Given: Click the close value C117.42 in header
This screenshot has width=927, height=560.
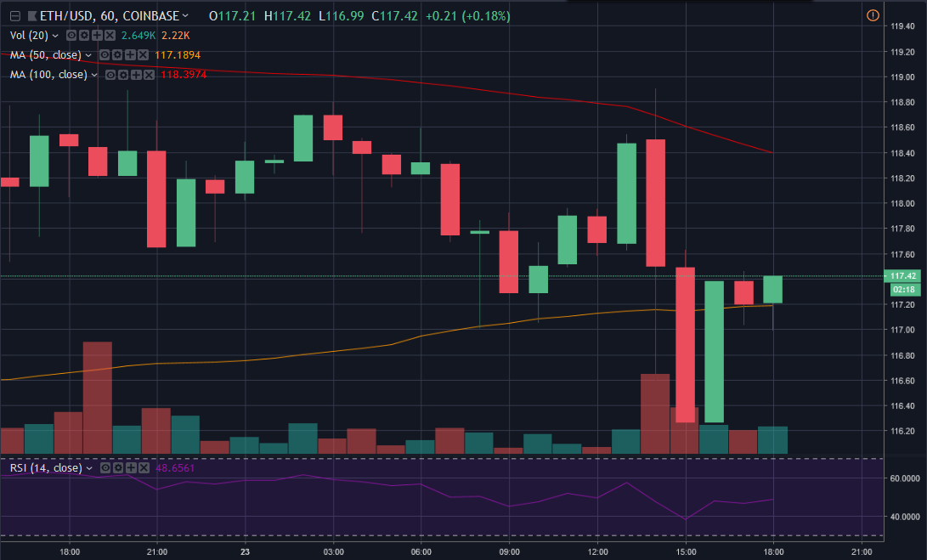Looking at the screenshot, I should point(394,16).
